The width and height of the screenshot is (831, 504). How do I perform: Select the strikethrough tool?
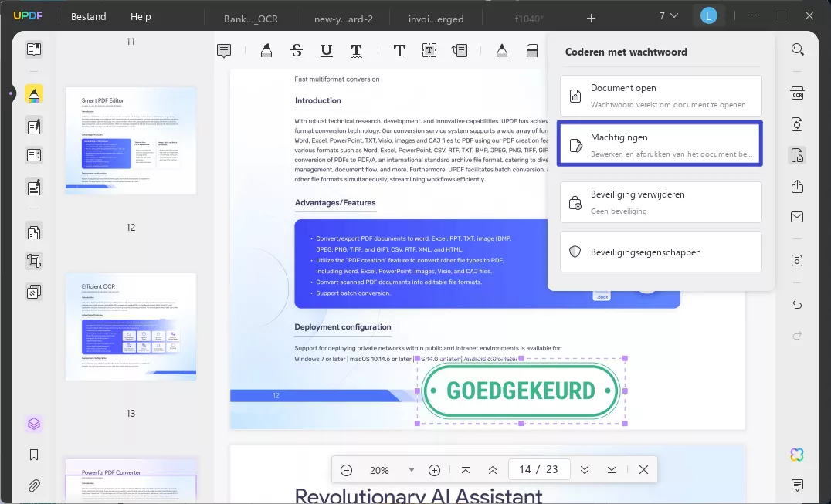click(297, 51)
